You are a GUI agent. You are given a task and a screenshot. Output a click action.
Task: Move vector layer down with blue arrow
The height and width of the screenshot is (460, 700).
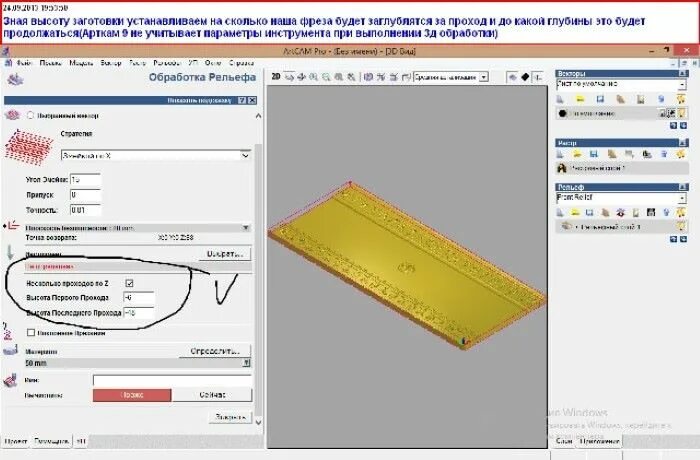[x=683, y=126]
